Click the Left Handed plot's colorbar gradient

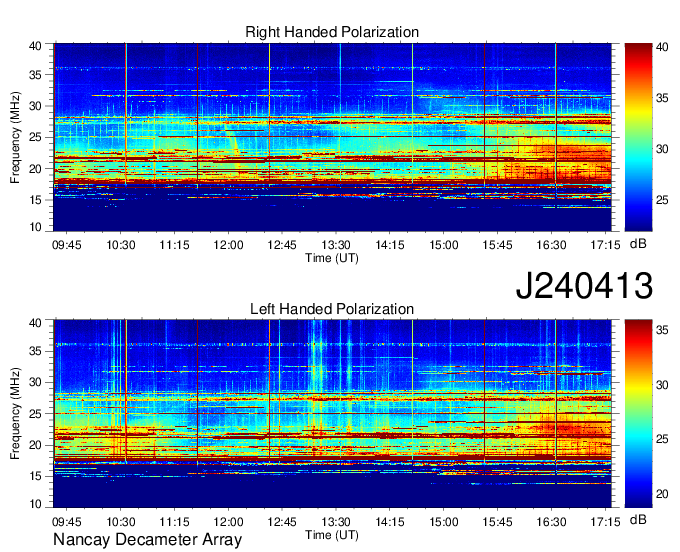point(638,414)
